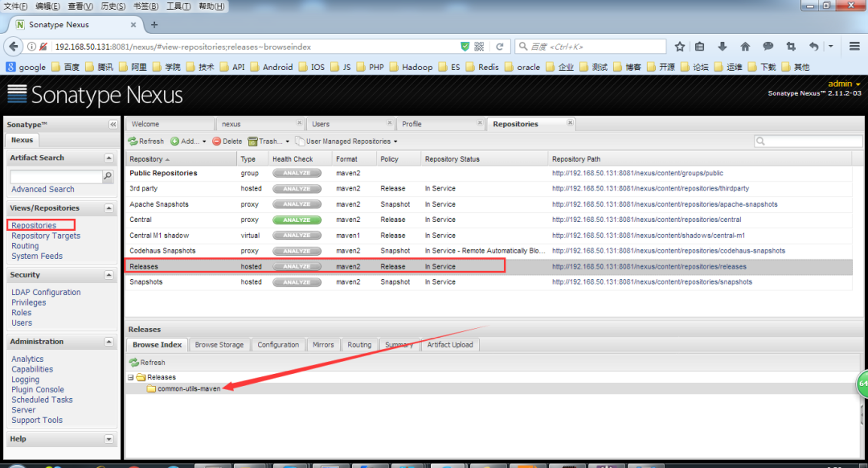Click Refresh in the Browse Index panel
The height and width of the screenshot is (468, 868).
click(147, 362)
